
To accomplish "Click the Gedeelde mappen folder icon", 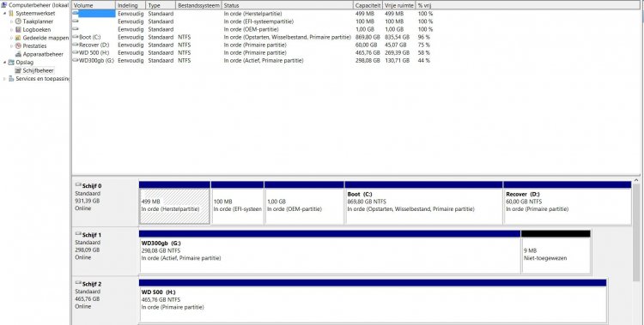I will 18,38.
